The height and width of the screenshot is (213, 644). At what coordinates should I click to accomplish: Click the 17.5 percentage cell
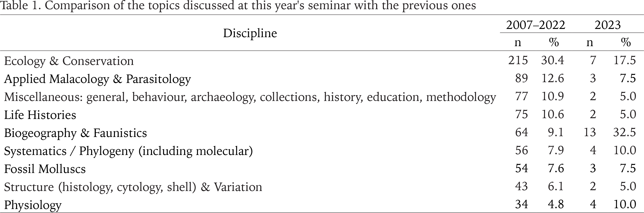pyautogui.click(x=625, y=61)
